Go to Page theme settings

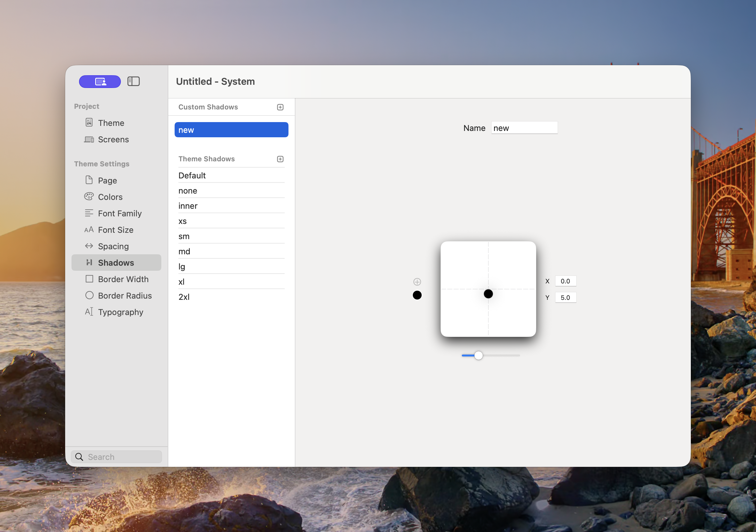click(116, 180)
